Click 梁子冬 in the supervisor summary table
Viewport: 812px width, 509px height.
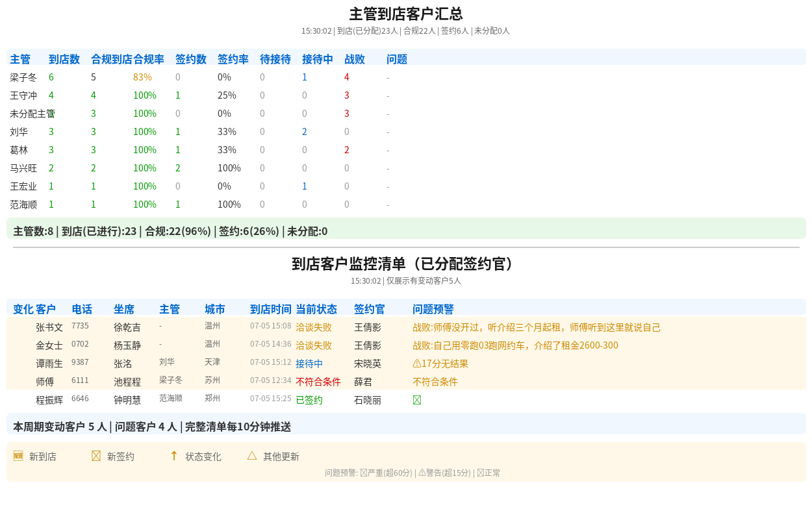click(23, 77)
